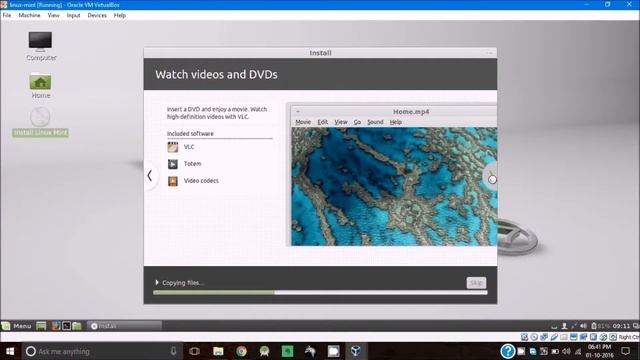Click the VirtualBox shared folders status icon
640x360 pixels.
coord(564,337)
